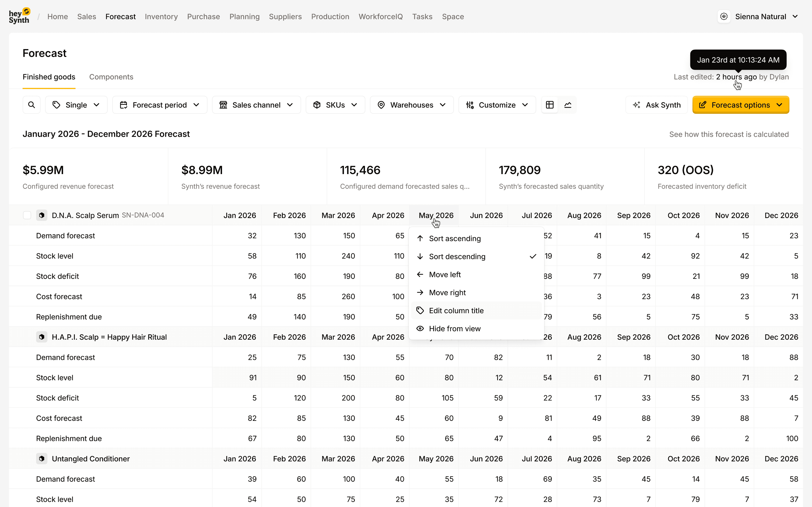Click the search magnifier icon
Viewport: 812px width, 507px height.
[32, 105]
